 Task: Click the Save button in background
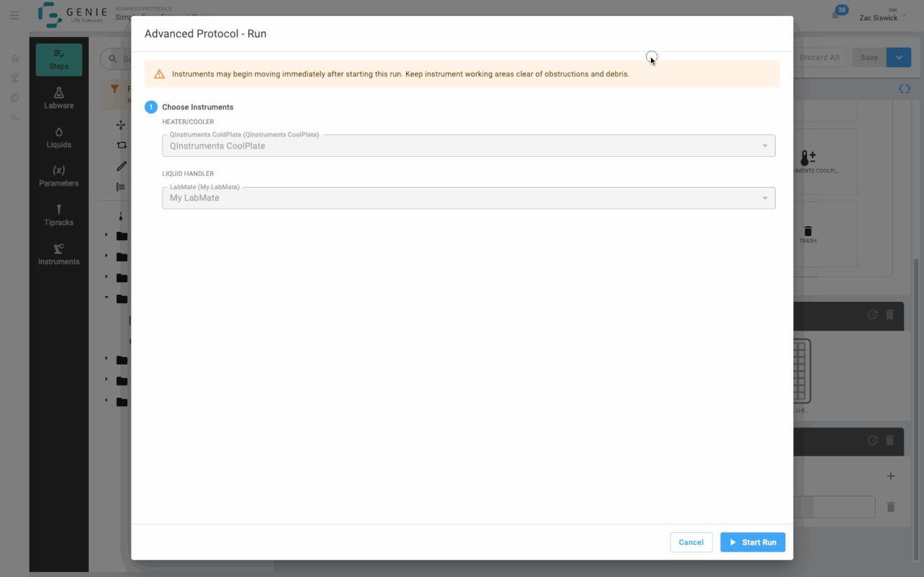click(869, 57)
